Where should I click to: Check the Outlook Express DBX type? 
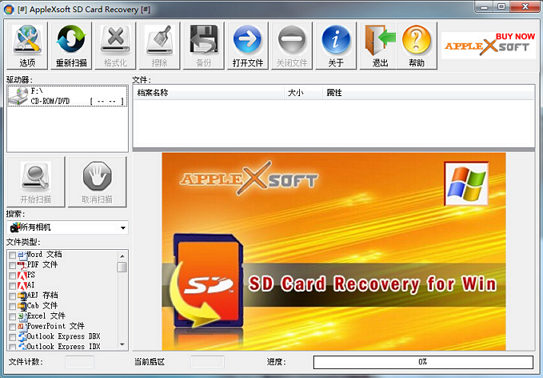(x=12, y=337)
